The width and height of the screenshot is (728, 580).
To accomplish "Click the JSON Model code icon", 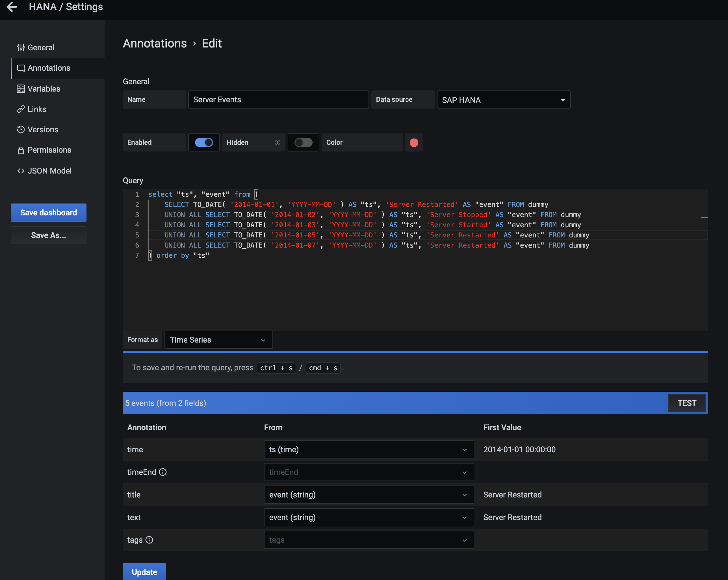I will (21, 171).
